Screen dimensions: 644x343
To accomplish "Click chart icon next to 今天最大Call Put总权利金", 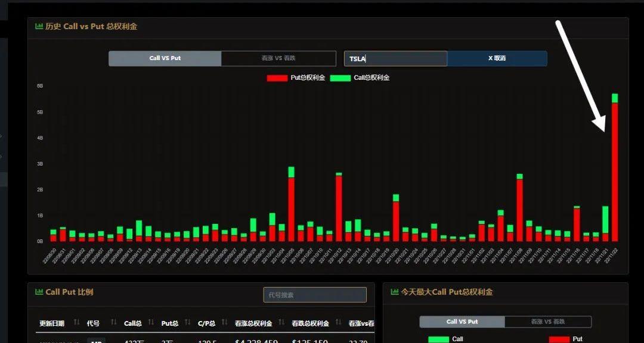I will click(394, 292).
